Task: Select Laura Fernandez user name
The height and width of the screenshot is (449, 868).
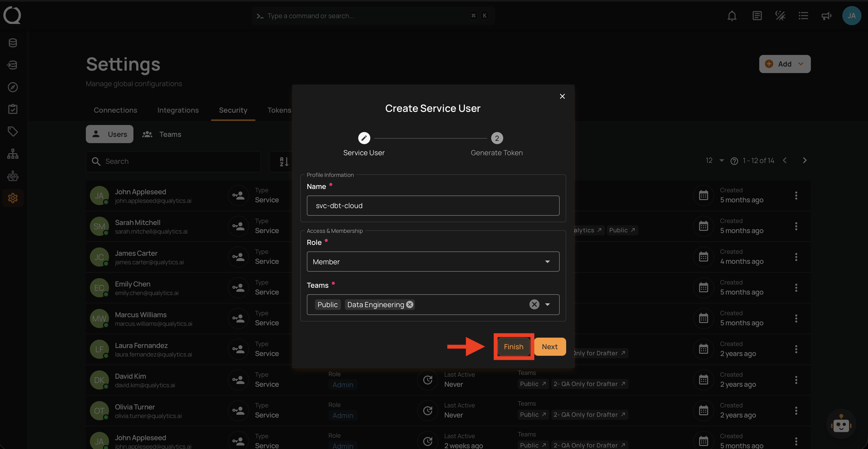Action: tap(141, 345)
